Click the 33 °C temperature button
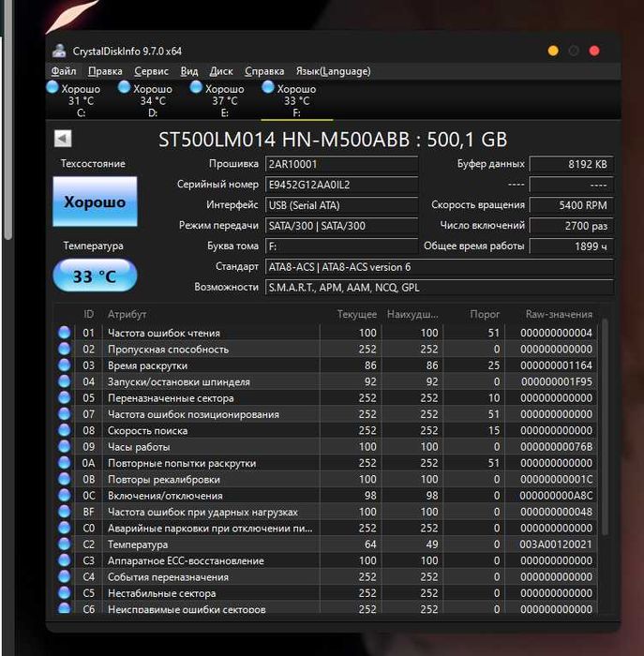 (x=95, y=276)
